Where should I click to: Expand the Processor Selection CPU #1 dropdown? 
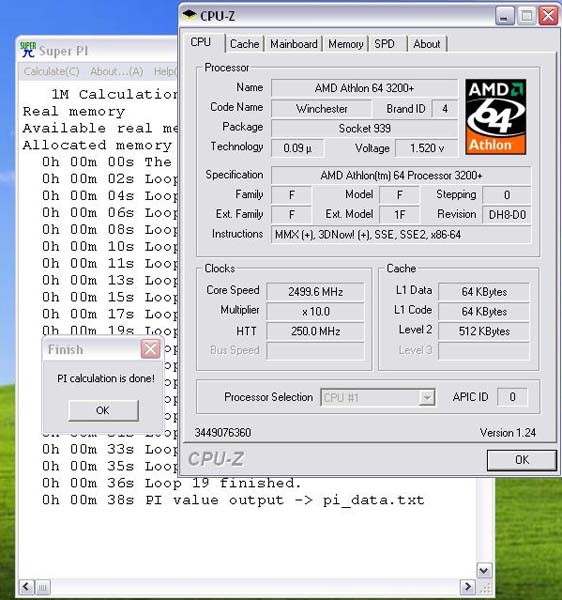[426, 398]
